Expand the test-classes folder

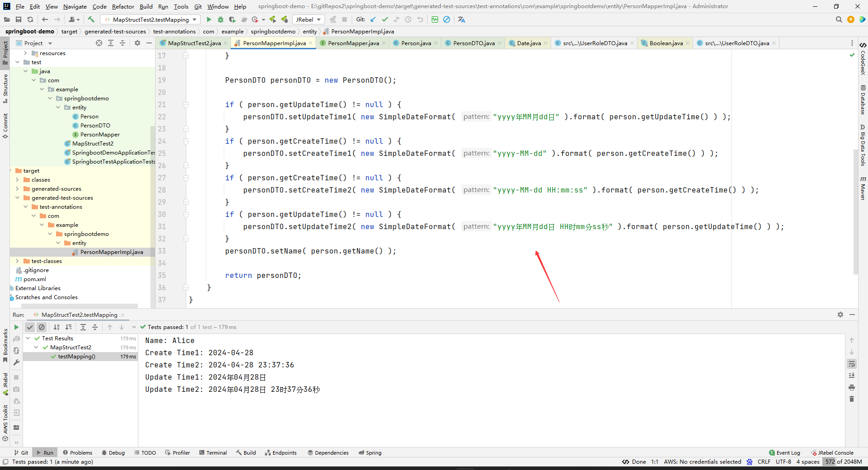(x=18, y=261)
